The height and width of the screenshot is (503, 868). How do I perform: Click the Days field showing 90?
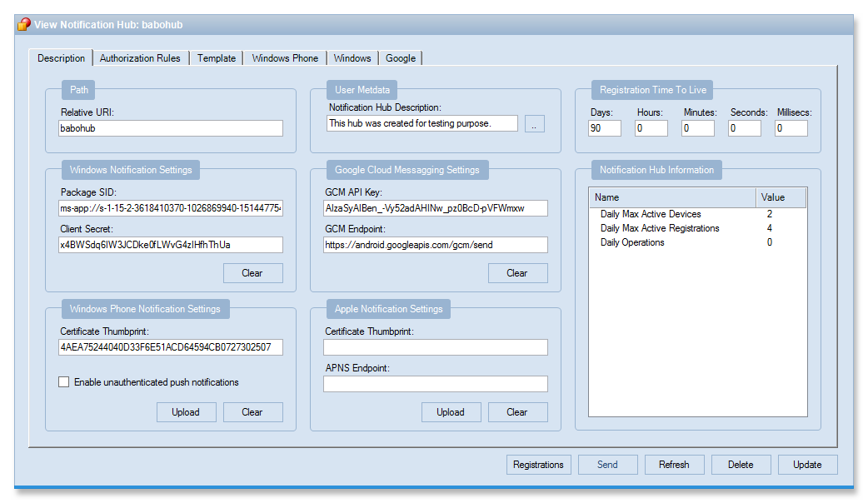pos(605,128)
